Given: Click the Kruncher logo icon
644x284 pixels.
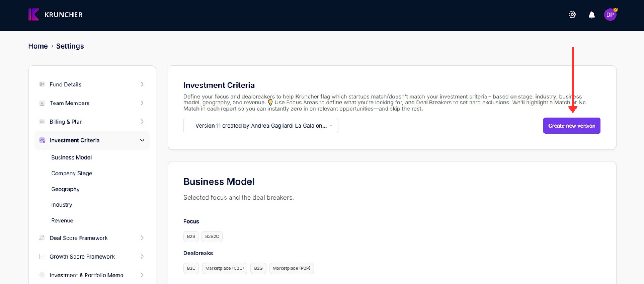Looking at the screenshot, I should pos(34,15).
